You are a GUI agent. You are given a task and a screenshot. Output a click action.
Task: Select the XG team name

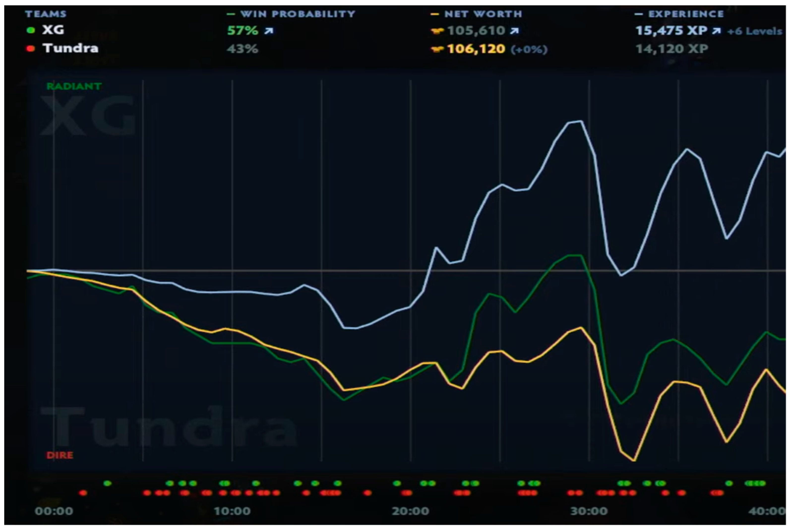[x=53, y=30]
